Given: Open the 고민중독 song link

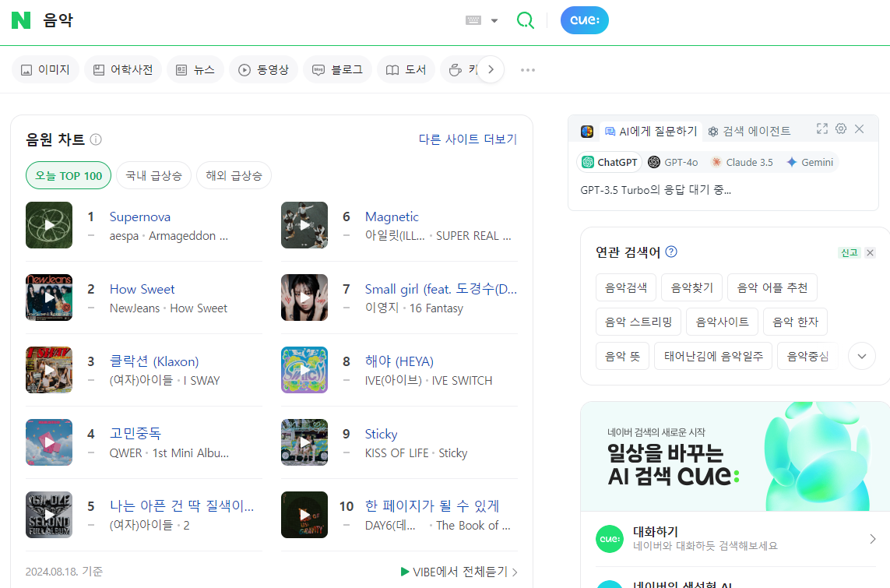Looking at the screenshot, I should pyautogui.click(x=135, y=434).
